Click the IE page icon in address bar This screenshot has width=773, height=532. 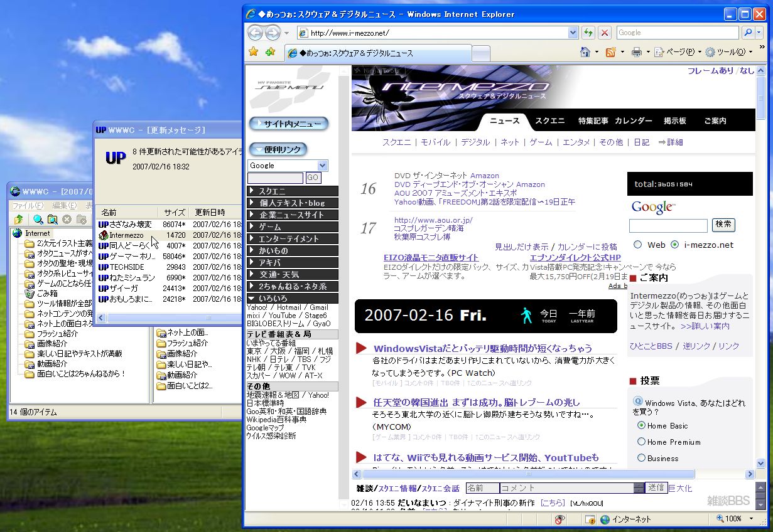click(x=303, y=33)
